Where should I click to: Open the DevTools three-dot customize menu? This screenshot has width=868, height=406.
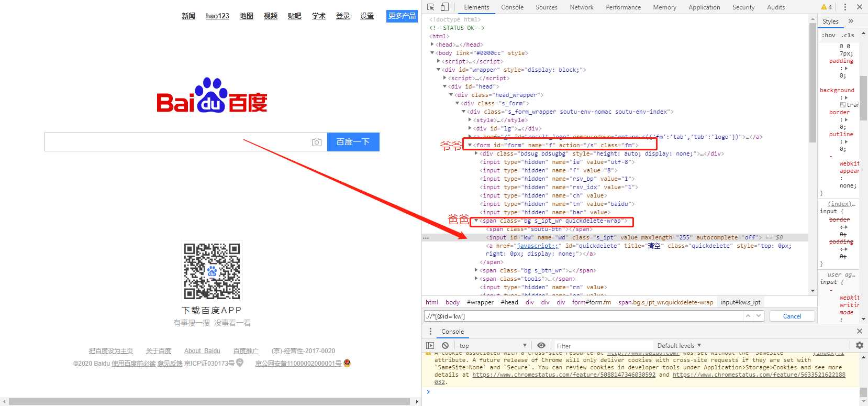[845, 7]
